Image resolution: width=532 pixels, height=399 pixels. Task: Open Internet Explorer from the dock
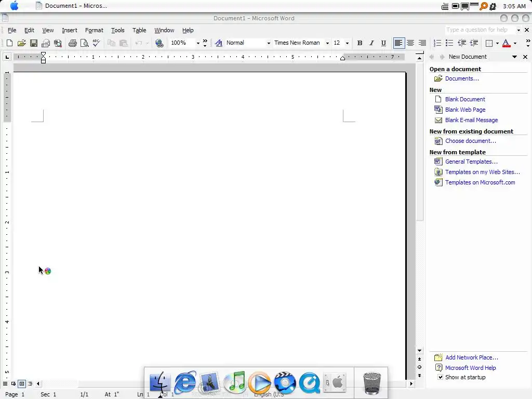point(185,382)
